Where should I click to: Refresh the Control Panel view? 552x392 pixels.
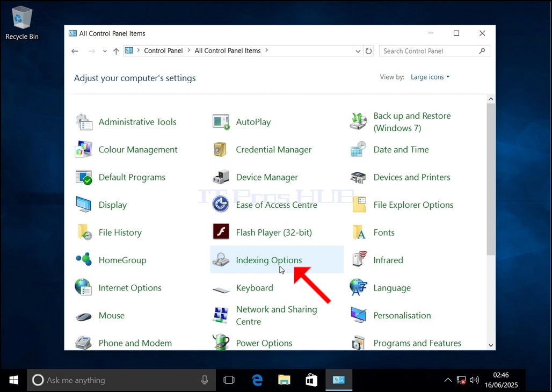(368, 51)
